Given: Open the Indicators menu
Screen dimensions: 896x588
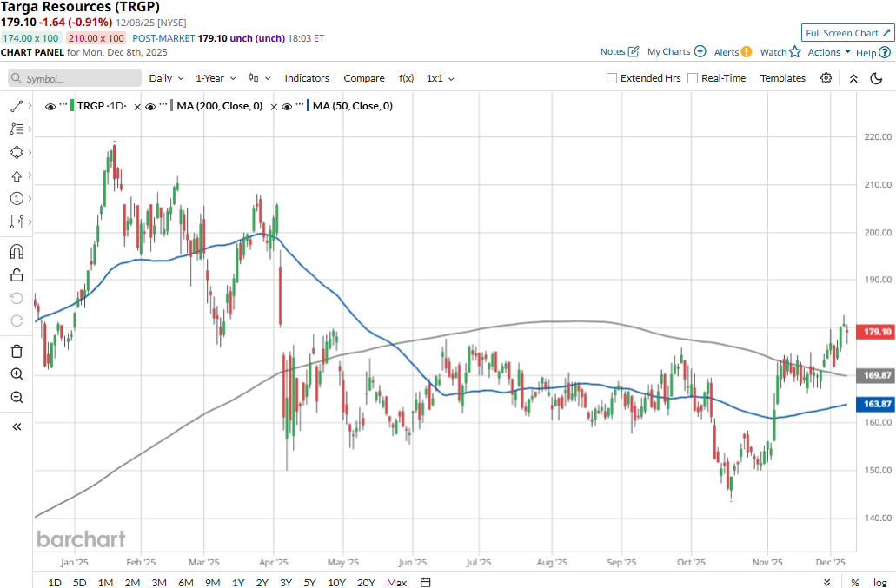Looking at the screenshot, I should (x=307, y=78).
